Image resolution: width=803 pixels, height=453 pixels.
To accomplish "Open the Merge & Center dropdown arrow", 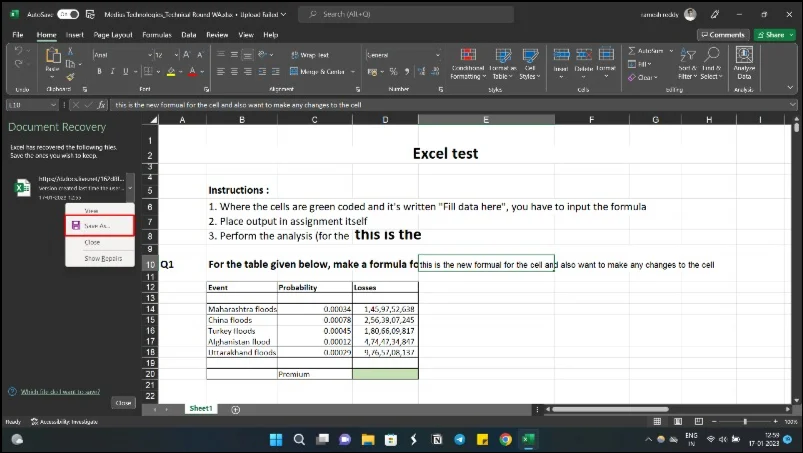I will [x=352, y=71].
